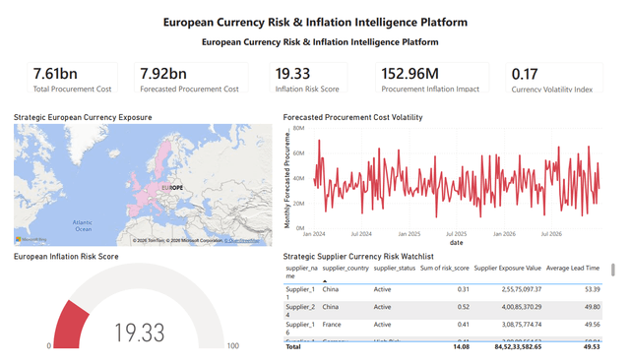The width and height of the screenshot is (630, 364).
Task: Click the sort arrow under supplier_country header
Action: point(325,281)
